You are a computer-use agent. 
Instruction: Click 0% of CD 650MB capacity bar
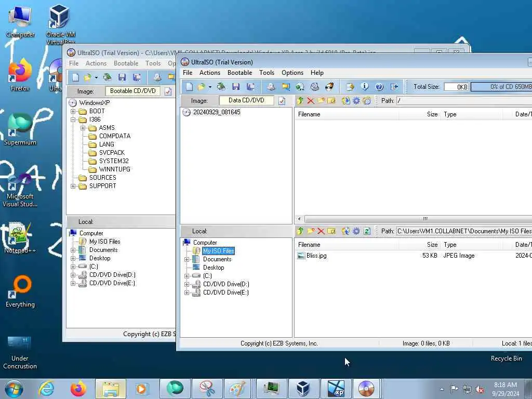[501, 87]
